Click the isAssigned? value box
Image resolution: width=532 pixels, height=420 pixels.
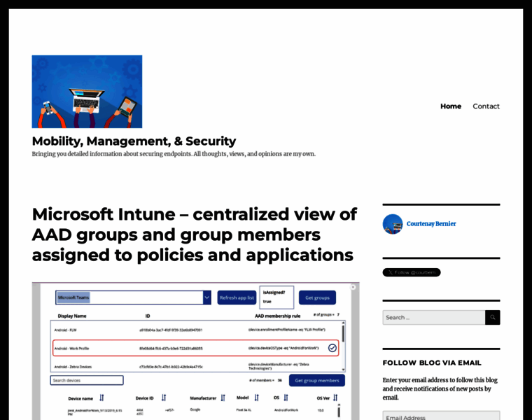point(276,297)
